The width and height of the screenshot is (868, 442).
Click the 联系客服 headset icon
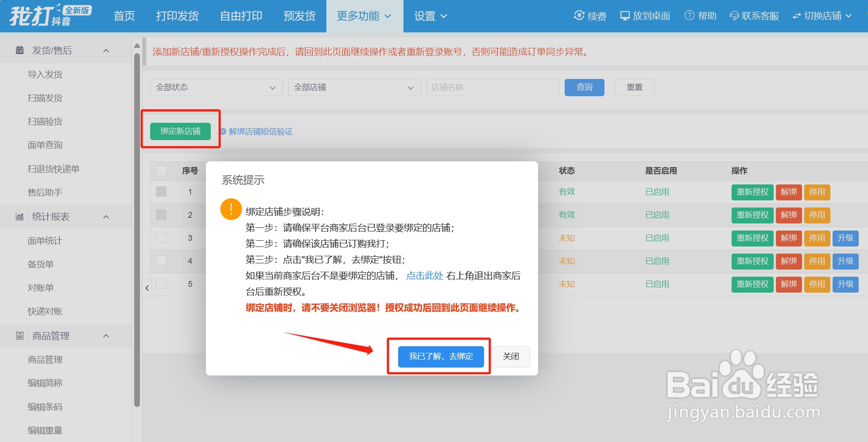tap(734, 16)
